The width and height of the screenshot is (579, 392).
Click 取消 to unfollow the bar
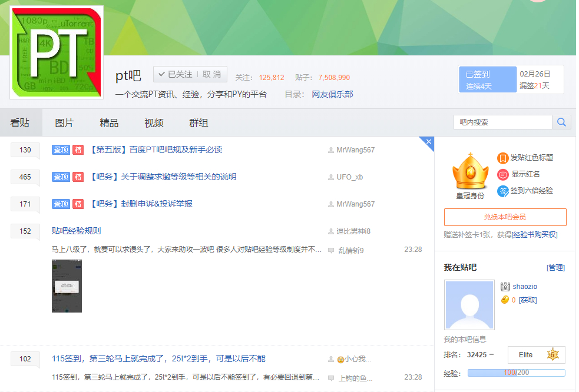212,74
